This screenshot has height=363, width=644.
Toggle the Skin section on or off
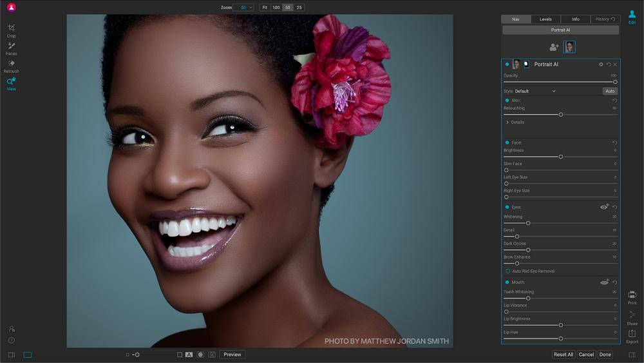[x=507, y=101]
